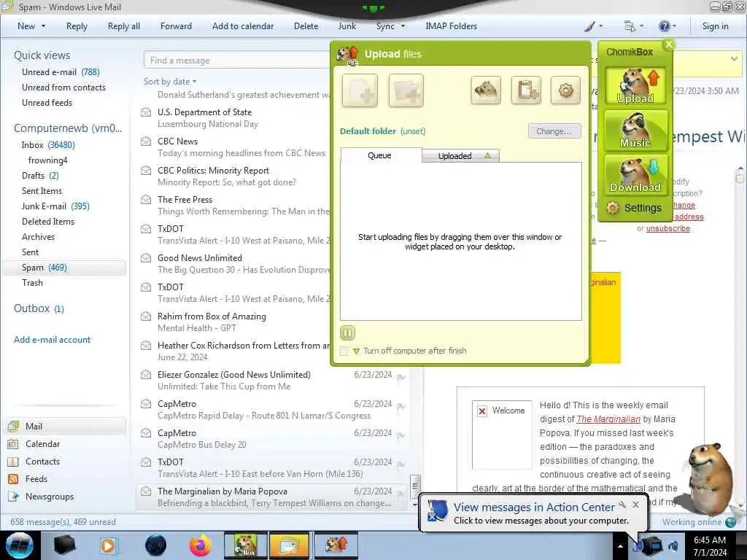The image size is (747, 560).
Task: Open the Windows Start button
Action: (x=20, y=545)
